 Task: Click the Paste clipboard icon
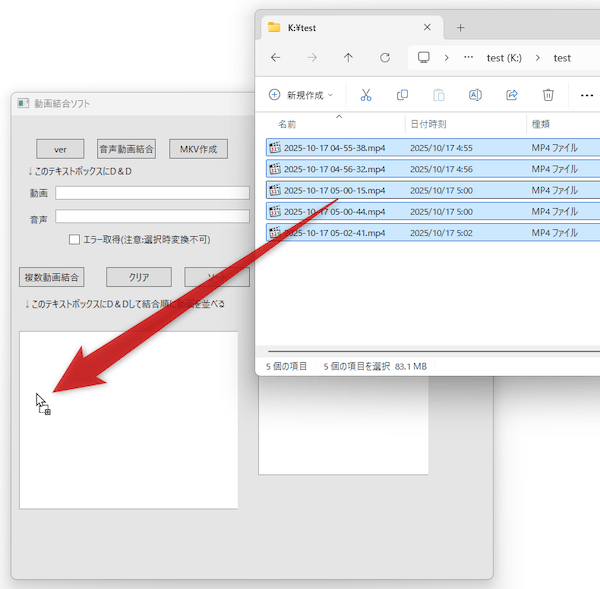pyautogui.click(x=439, y=95)
